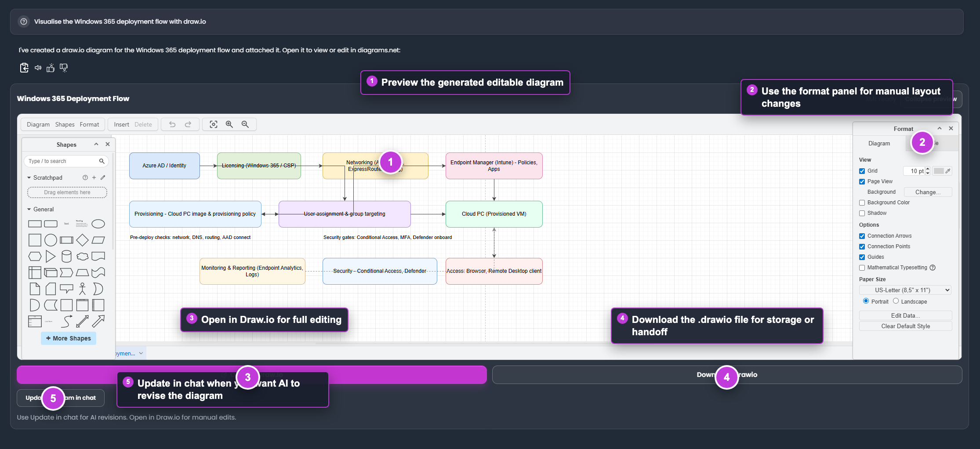
Task: Click the magnifier in the shapes search box
Action: (102, 161)
